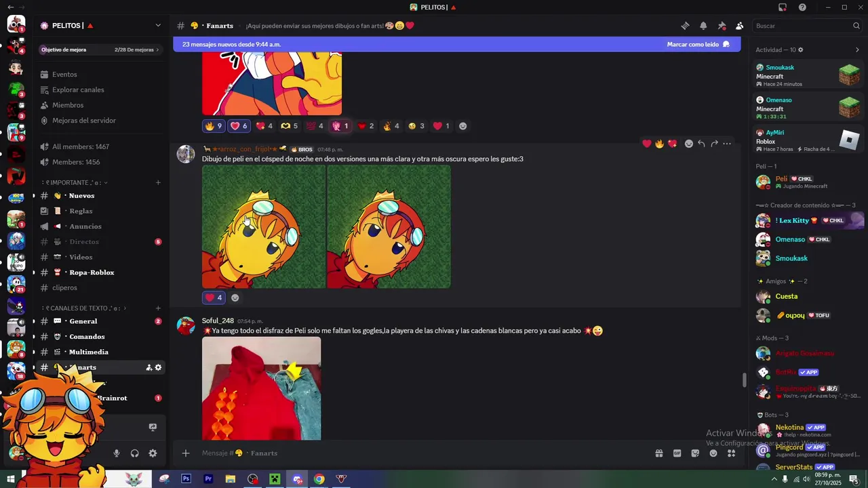Open Eventos in the sidebar

coord(100,75)
